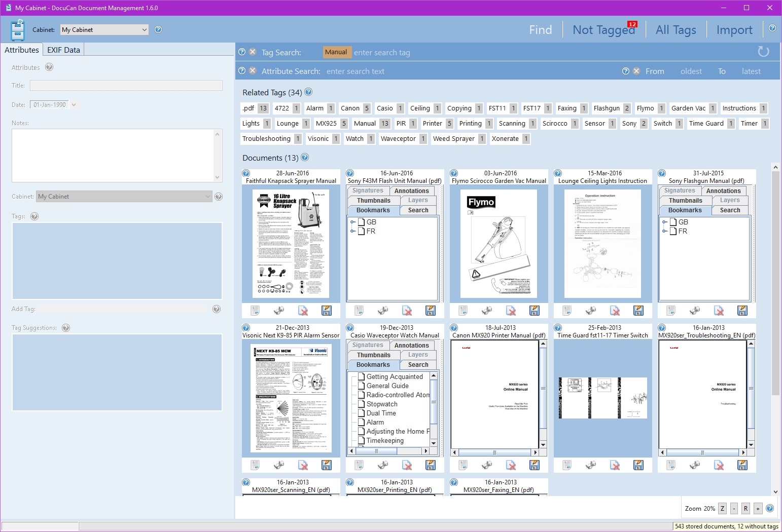The width and height of the screenshot is (782, 532).
Task: Expand FR bookmark in Sony F43M Flash Unit Manual
Action: coord(353,231)
